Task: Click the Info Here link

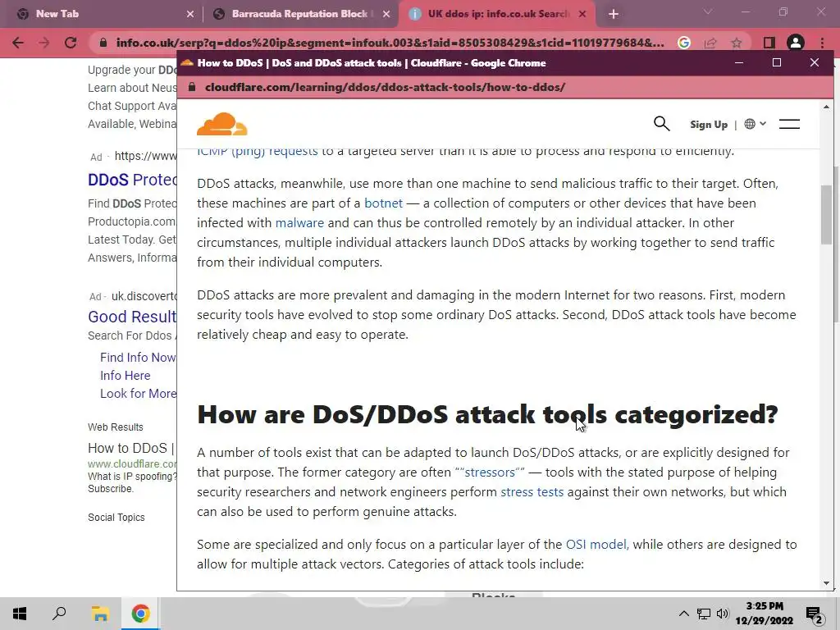Action: tap(126, 376)
